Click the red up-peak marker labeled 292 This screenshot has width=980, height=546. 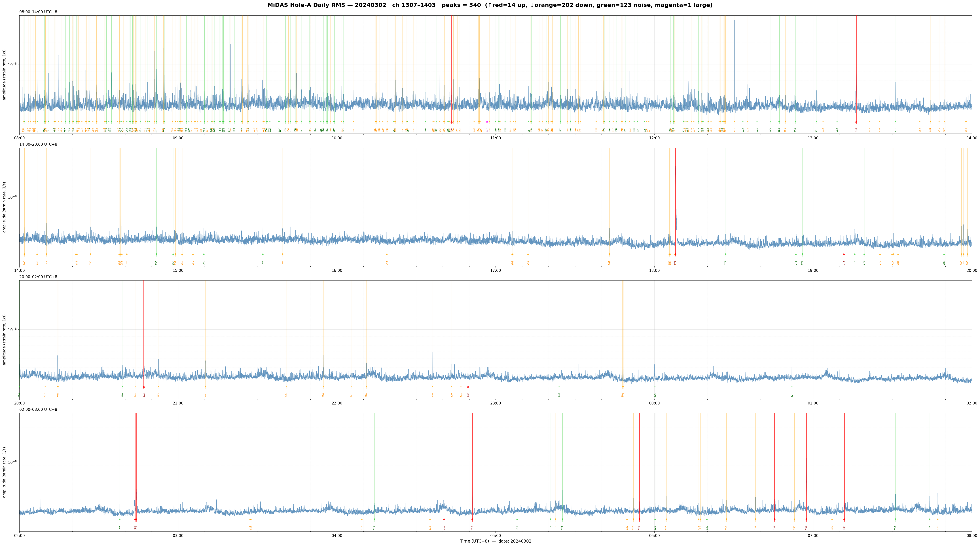144,387
